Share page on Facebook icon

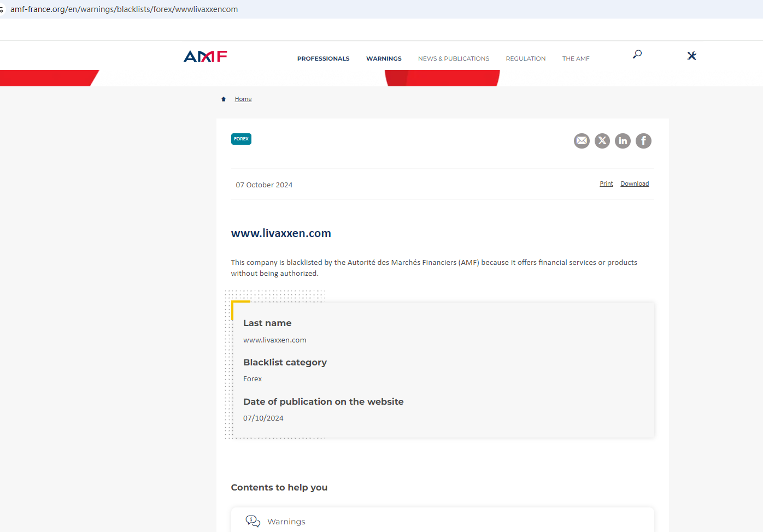pyautogui.click(x=643, y=141)
